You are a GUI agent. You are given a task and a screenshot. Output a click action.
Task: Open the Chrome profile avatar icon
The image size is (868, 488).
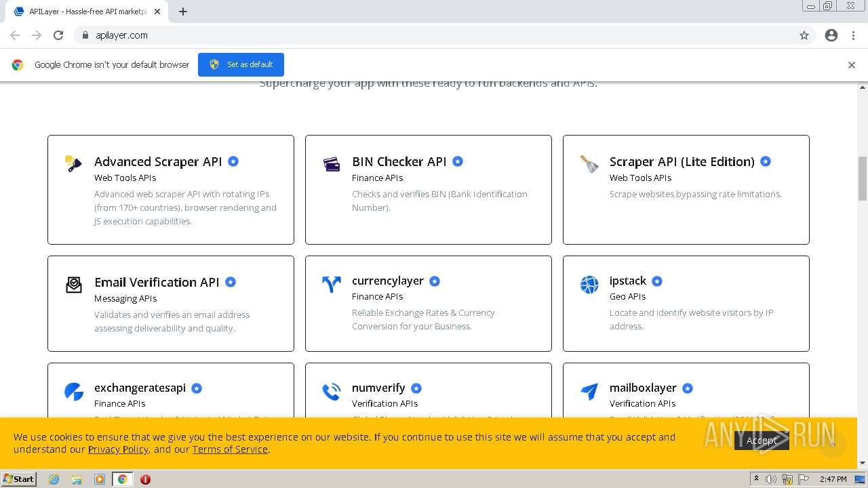click(x=831, y=35)
